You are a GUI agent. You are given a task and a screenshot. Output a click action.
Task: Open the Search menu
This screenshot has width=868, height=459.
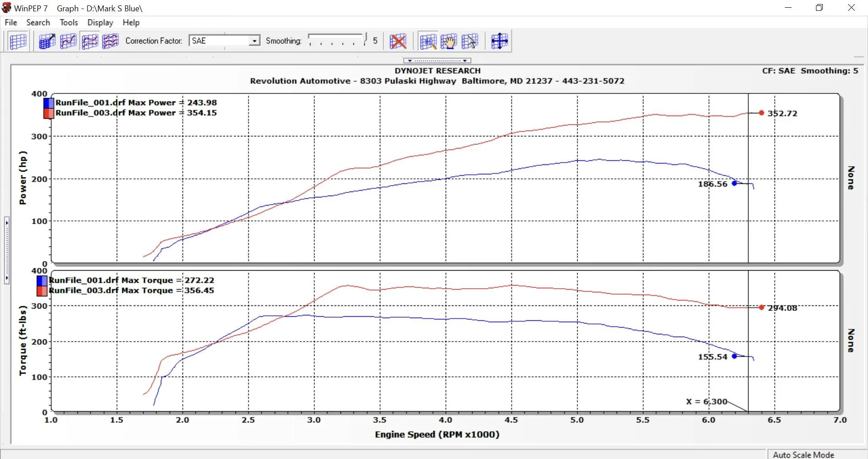pos(38,23)
